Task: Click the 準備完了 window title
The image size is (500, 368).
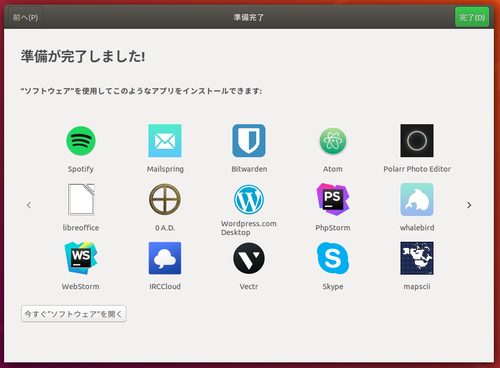Action: pos(249,17)
